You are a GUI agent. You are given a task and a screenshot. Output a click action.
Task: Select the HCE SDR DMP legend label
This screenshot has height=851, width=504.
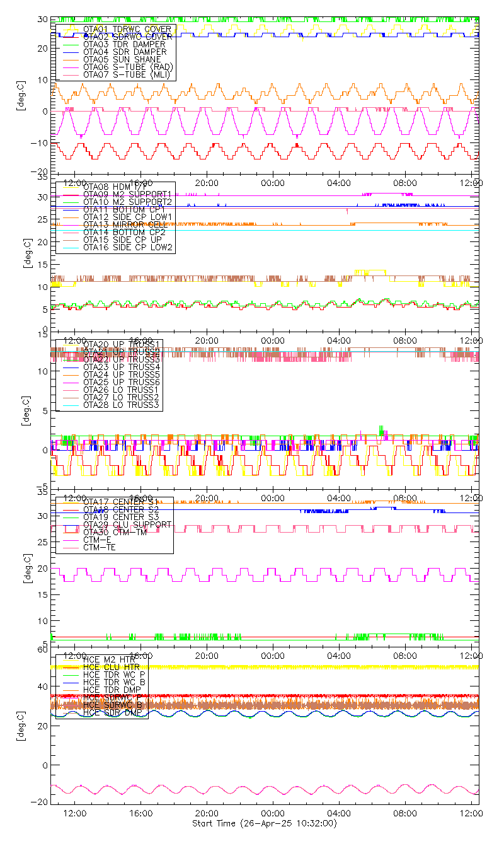tap(112, 712)
